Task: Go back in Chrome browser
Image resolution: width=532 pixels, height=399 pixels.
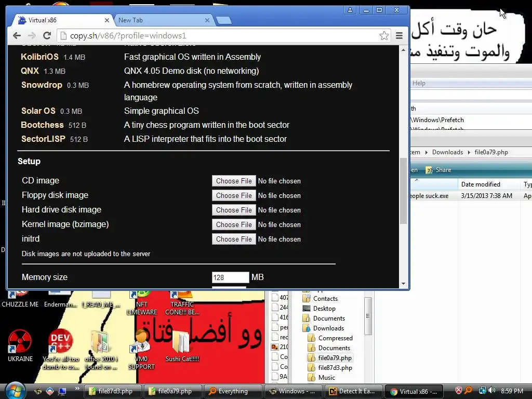Action: pyautogui.click(x=17, y=35)
